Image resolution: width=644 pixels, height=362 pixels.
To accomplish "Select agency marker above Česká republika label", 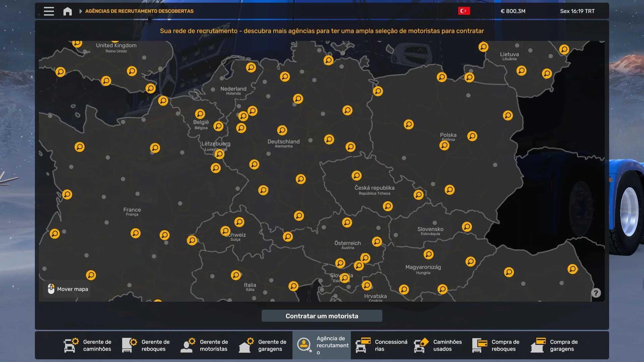I will coord(357,176).
